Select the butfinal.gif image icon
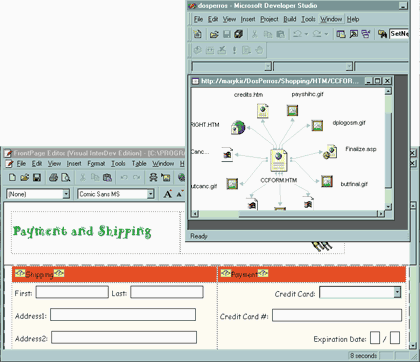The image size is (420, 362). click(x=327, y=181)
